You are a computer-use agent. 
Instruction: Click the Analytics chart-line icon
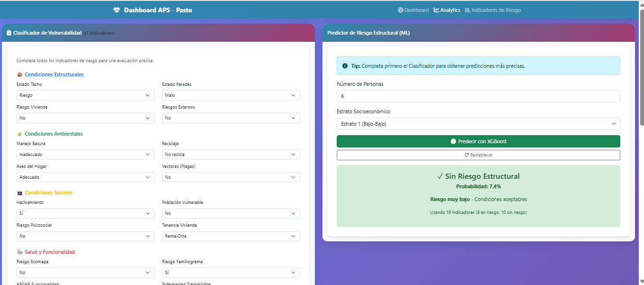click(x=436, y=10)
